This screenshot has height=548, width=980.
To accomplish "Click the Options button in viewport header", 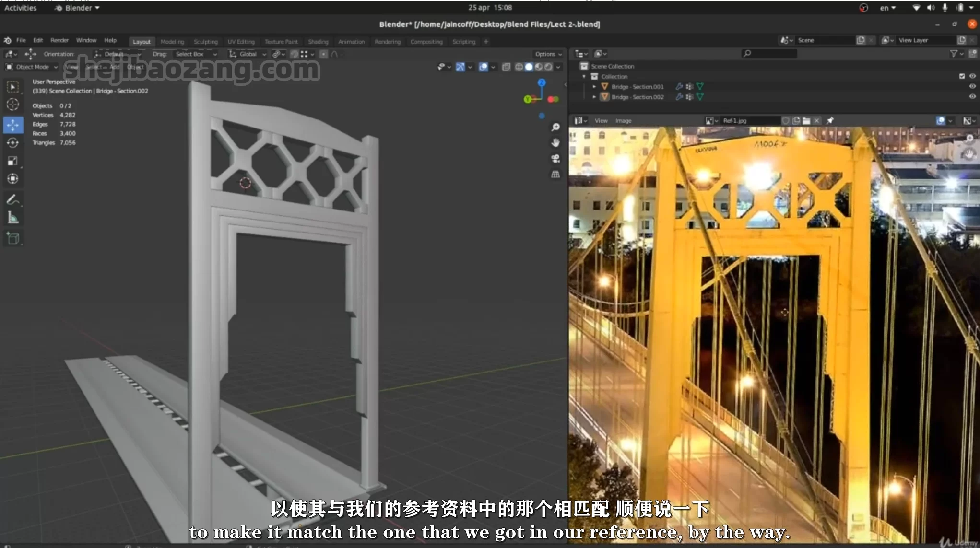I will pyautogui.click(x=548, y=54).
